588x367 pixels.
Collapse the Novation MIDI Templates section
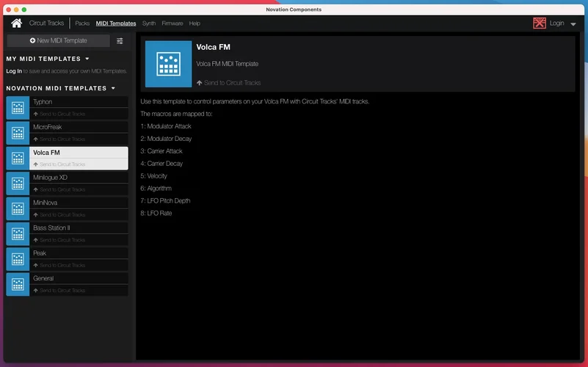(x=114, y=88)
